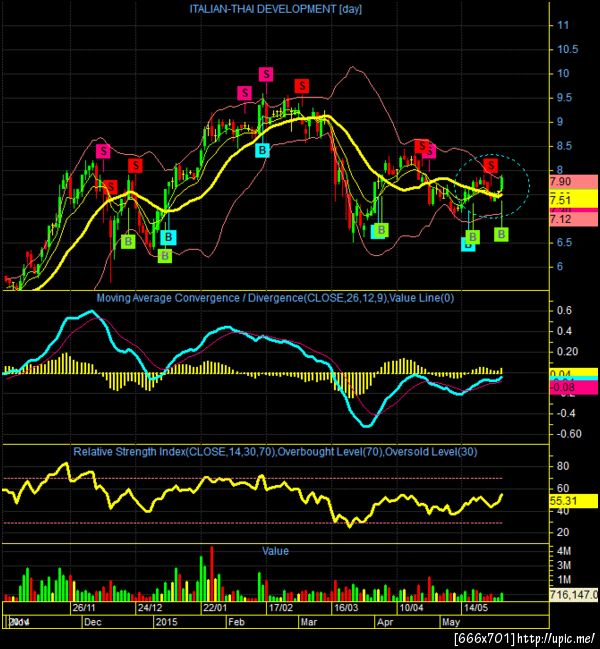Select the Value volume panel title
Screen dimensions: 600x649
click(275, 551)
